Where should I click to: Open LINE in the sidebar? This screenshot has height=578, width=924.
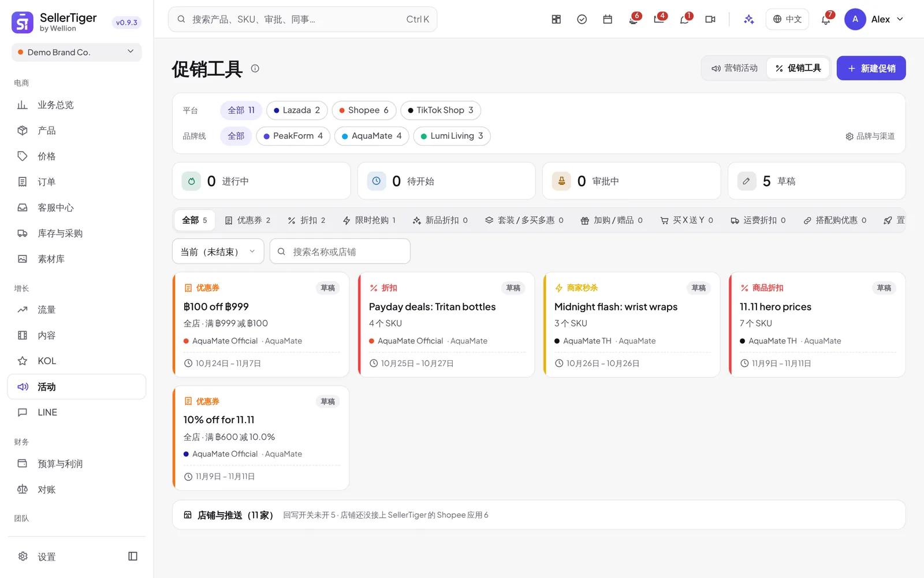coord(76,412)
